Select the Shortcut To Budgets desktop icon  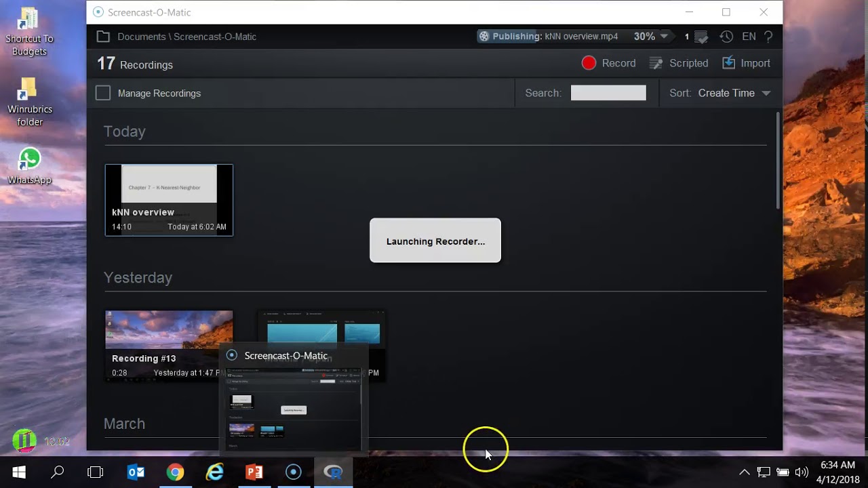[x=29, y=33]
